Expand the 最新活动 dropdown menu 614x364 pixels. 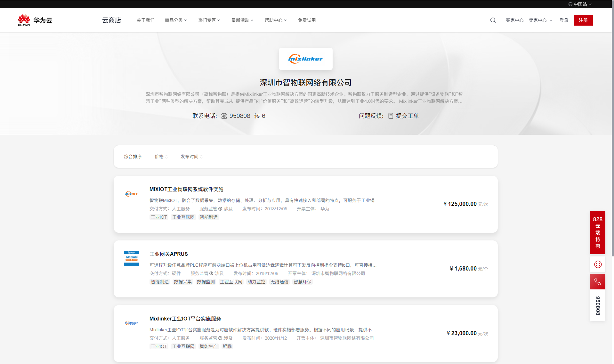point(242,20)
